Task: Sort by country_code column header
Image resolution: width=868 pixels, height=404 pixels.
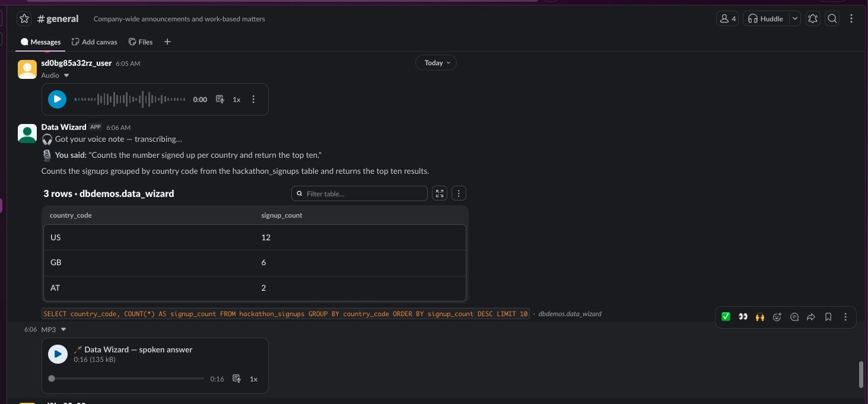Action: click(x=71, y=215)
